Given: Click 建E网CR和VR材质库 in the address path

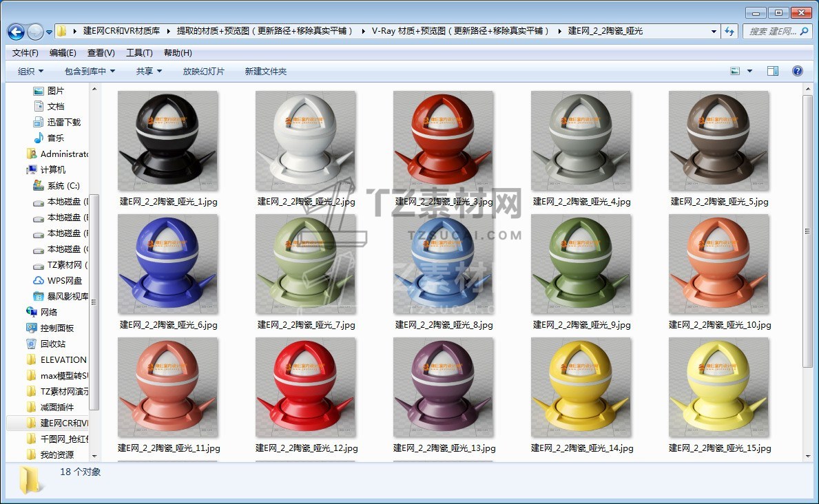Looking at the screenshot, I should 122,31.
